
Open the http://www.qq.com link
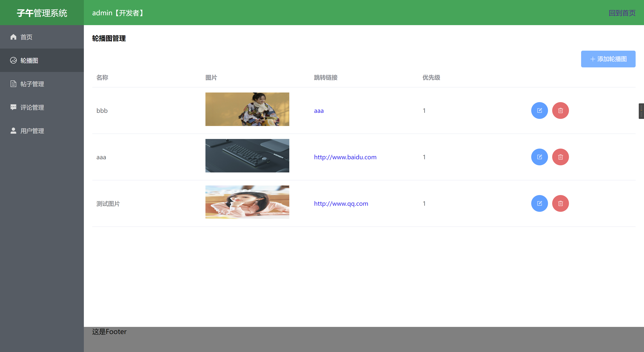coord(341,204)
